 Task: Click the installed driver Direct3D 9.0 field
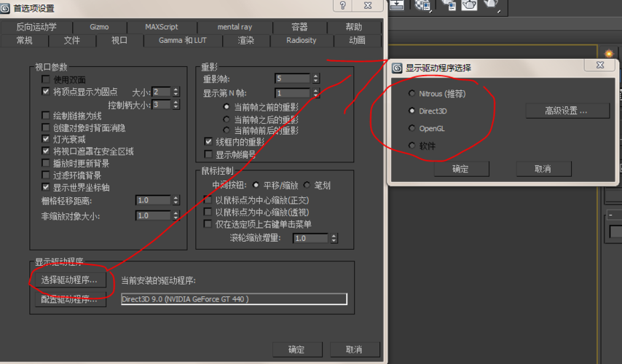(234, 299)
